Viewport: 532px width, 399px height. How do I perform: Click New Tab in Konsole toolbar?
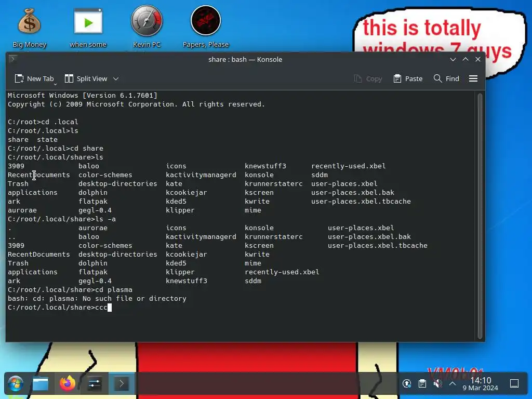pyautogui.click(x=34, y=79)
